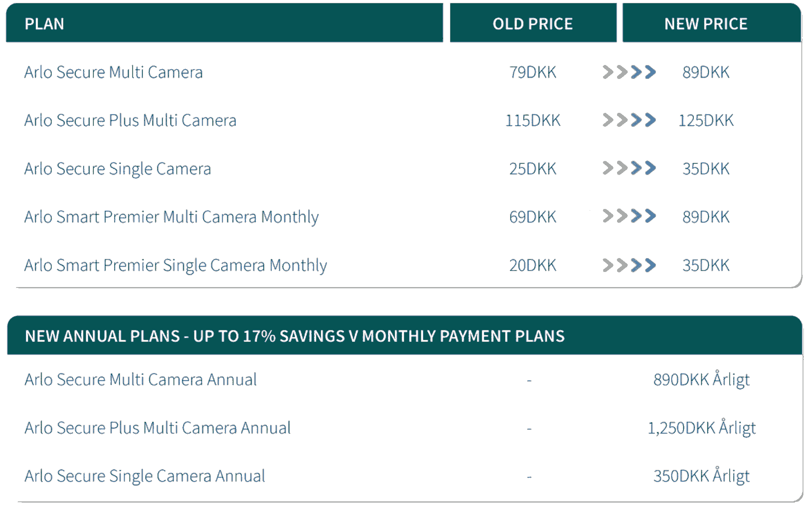Click the arrows next to the 20DKK old price
Screen dimensions: 812x512
(x=629, y=265)
